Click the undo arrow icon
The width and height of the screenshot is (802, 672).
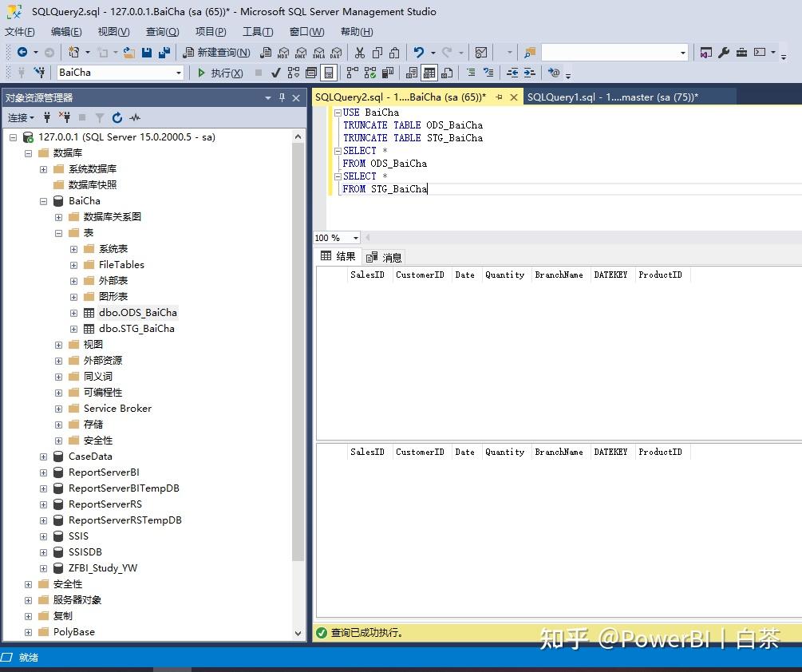pyautogui.click(x=419, y=52)
